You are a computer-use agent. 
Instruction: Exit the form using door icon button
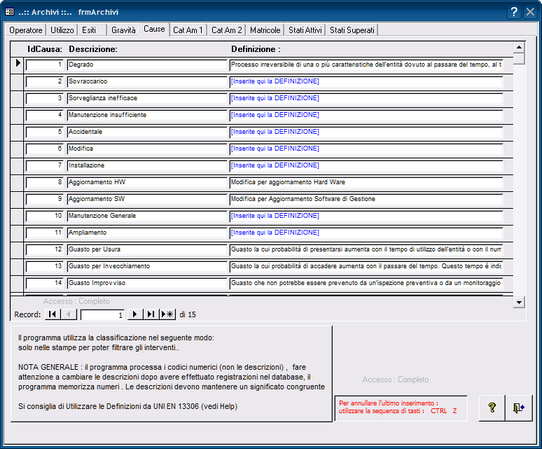518,408
